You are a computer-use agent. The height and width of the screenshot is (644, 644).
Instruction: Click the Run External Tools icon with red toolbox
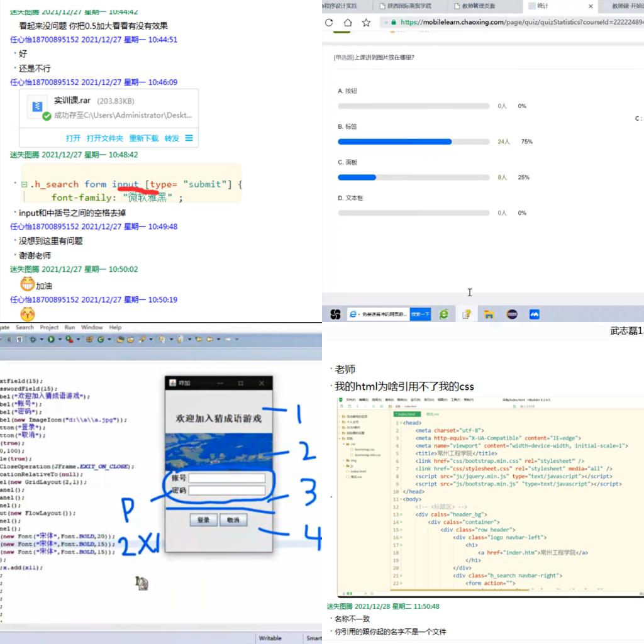(69, 339)
